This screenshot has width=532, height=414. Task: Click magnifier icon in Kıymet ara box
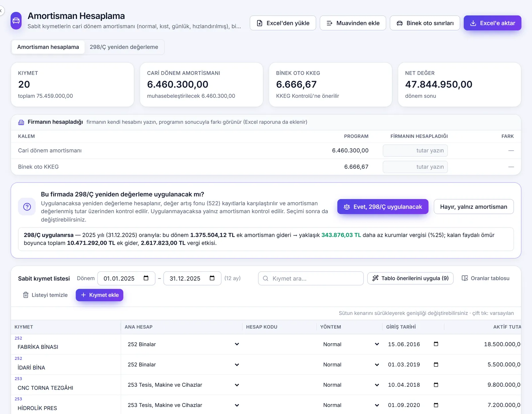tap(266, 278)
